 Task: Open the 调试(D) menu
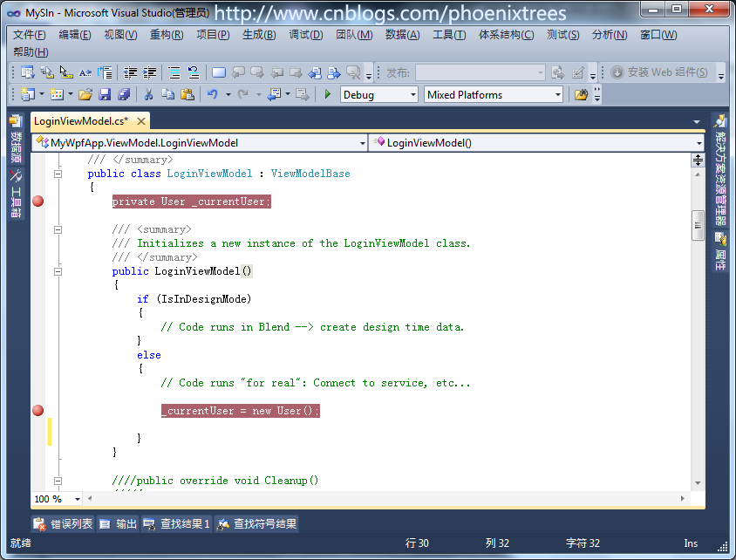[305, 35]
